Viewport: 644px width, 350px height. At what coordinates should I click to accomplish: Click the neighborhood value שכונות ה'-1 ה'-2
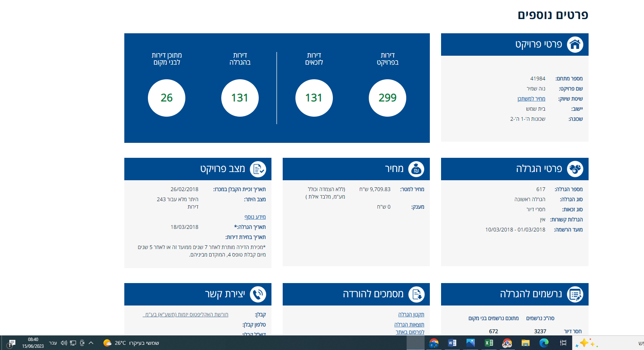point(528,119)
